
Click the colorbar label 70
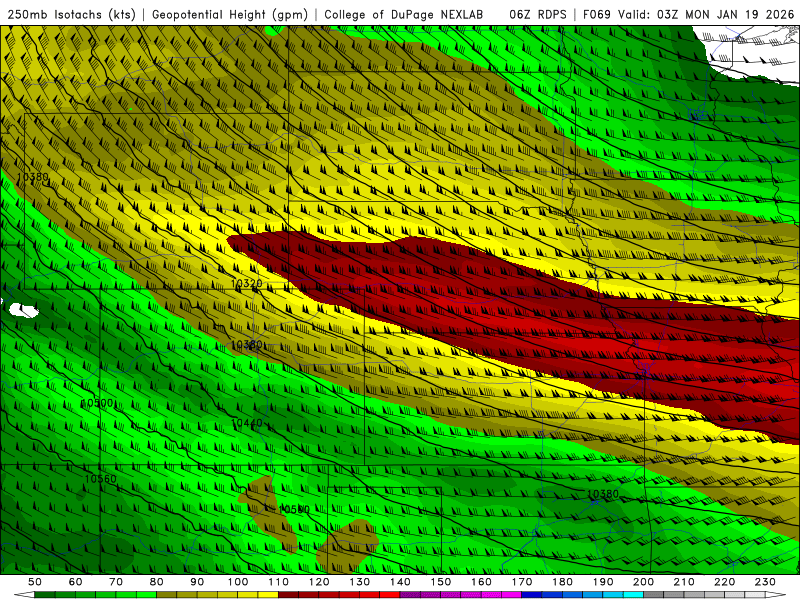pyautogui.click(x=116, y=582)
